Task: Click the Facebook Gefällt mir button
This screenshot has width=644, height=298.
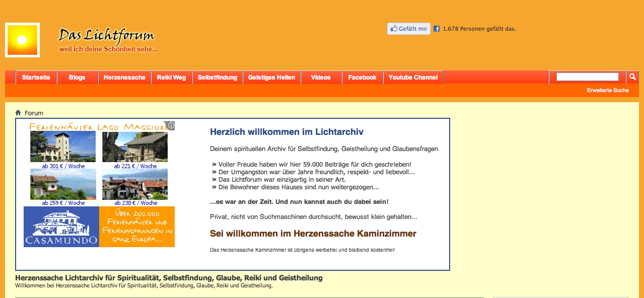Action: [409, 29]
